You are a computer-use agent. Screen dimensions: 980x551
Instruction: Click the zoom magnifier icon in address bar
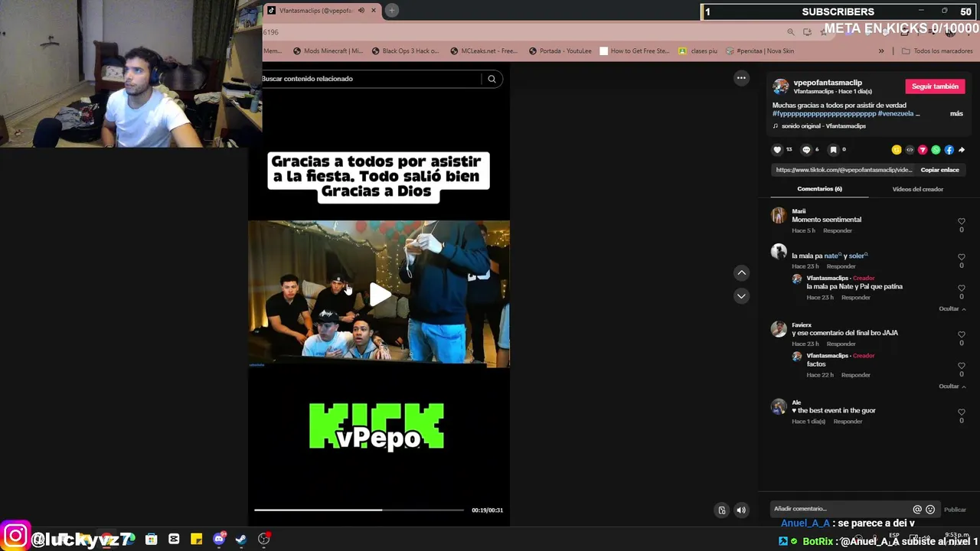[790, 32]
